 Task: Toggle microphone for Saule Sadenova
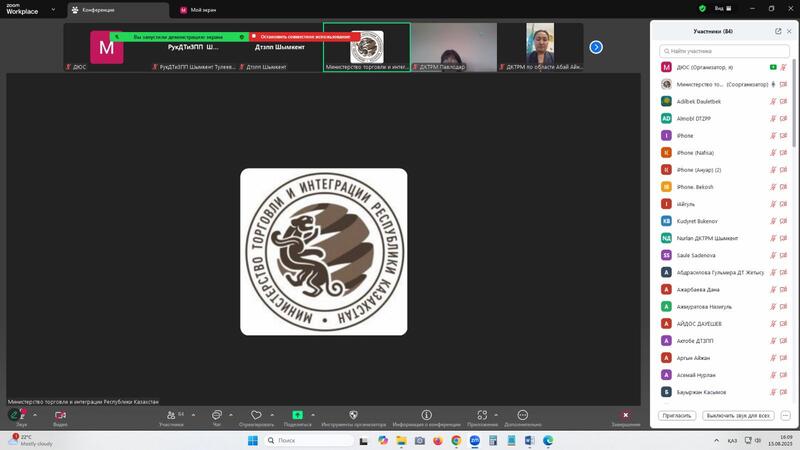771,255
